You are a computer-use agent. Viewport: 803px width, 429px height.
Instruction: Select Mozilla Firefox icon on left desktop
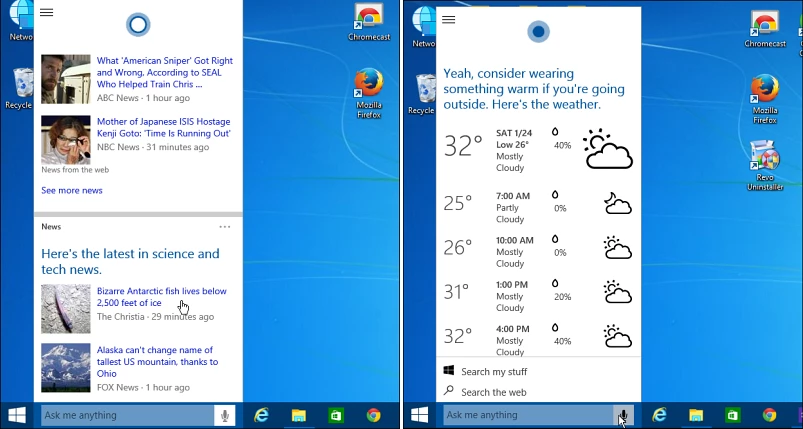coord(369,94)
